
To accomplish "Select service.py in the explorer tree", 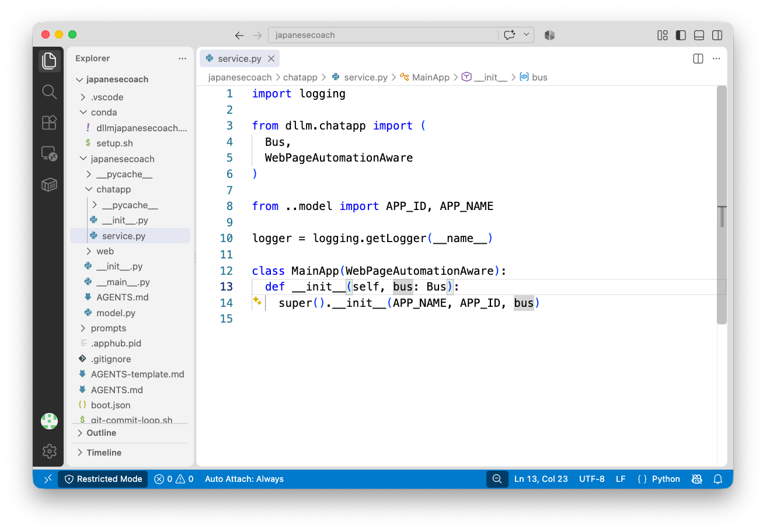I will pos(130,236).
